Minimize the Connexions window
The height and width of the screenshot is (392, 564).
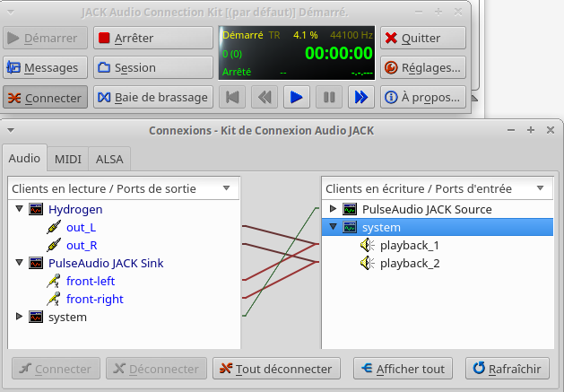pyautogui.click(x=511, y=130)
